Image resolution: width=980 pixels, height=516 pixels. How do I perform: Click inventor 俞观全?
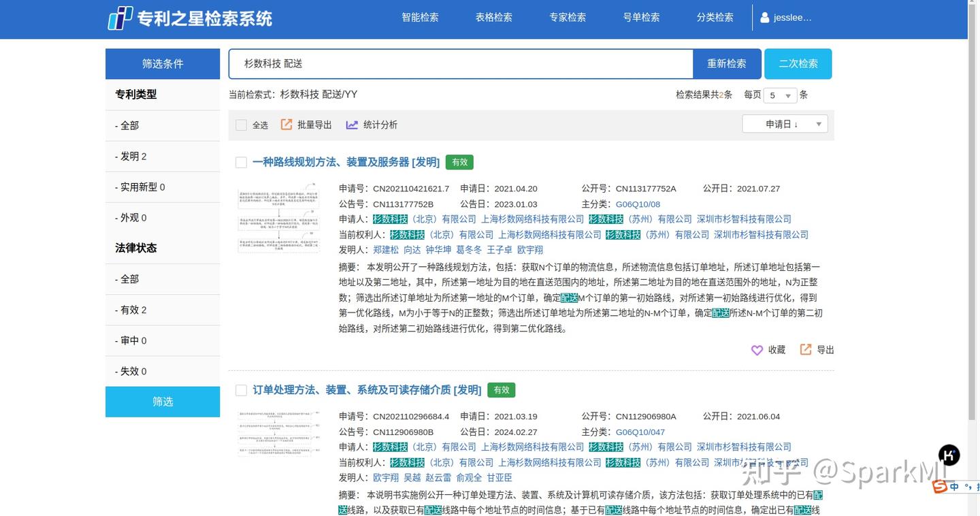(x=469, y=478)
